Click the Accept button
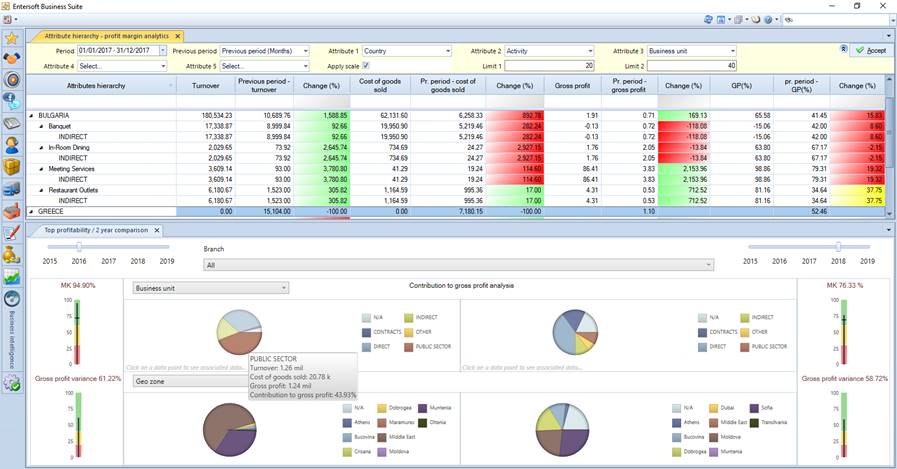Image resolution: width=897 pixels, height=469 pixels. [869, 50]
